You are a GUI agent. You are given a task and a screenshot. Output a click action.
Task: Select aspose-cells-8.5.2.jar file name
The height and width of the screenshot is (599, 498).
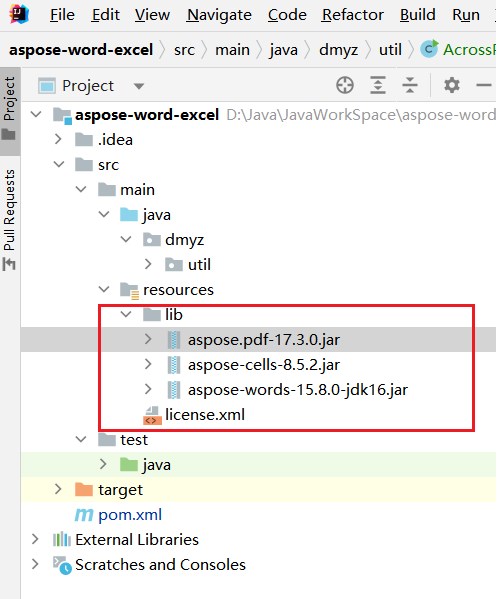(264, 365)
